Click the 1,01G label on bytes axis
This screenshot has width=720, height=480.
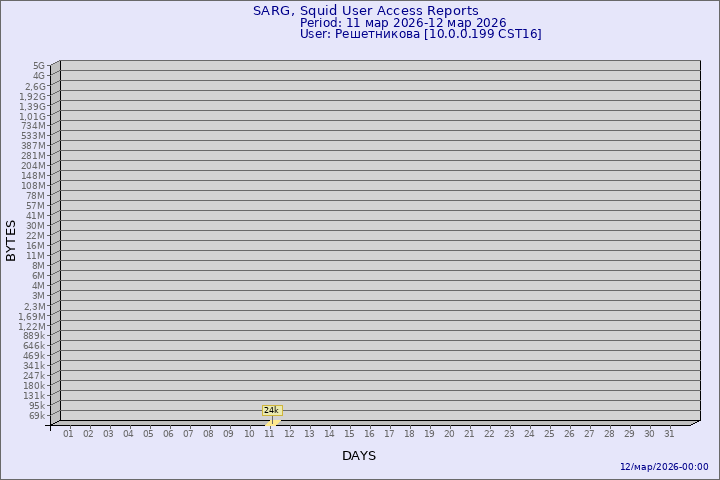[32, 116]
